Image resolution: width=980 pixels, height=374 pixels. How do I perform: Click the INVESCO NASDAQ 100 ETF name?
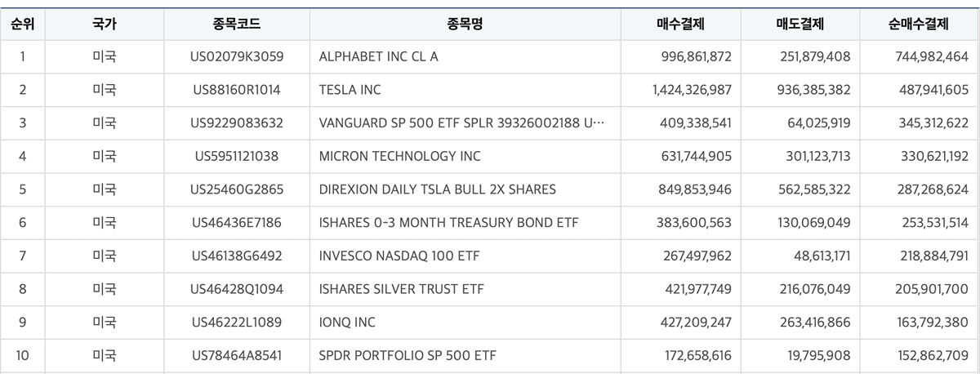[399, 256]
